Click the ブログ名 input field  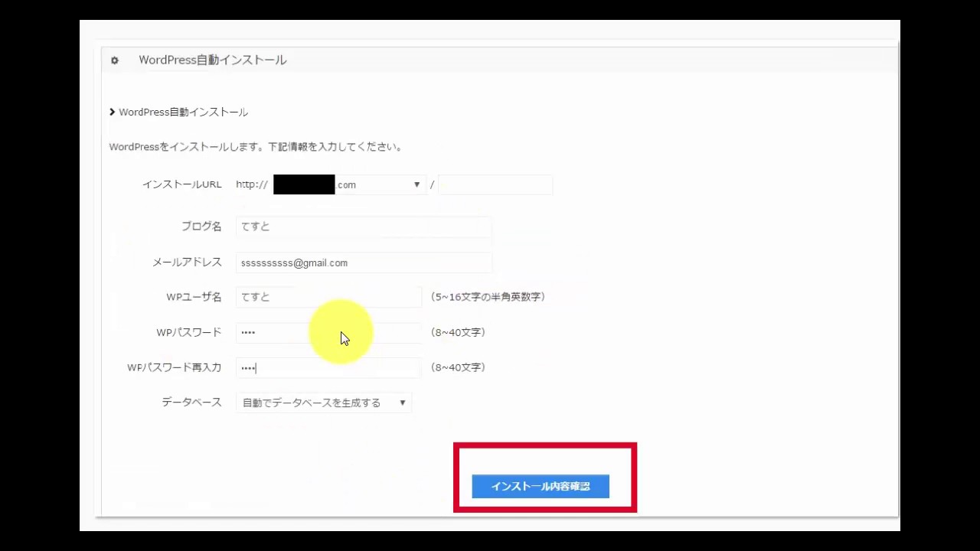click(364, 227)
